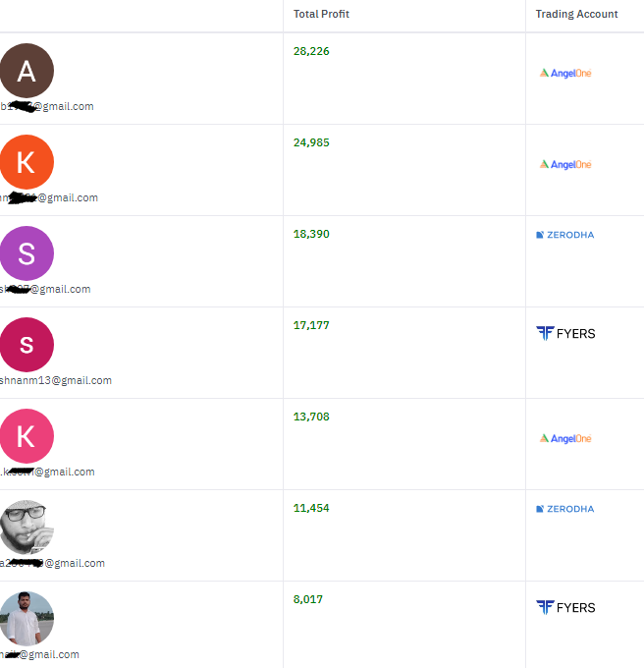Click AngelOne logo beside 13,708 profit
Screen dimensions: 644x668
(565, 438)
